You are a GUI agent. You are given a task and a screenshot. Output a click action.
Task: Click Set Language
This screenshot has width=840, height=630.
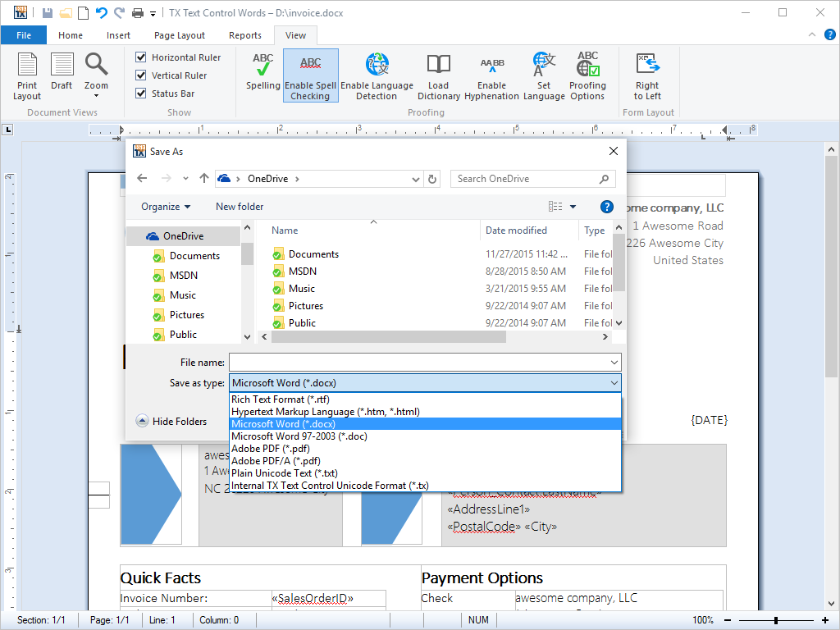[544, 76]
